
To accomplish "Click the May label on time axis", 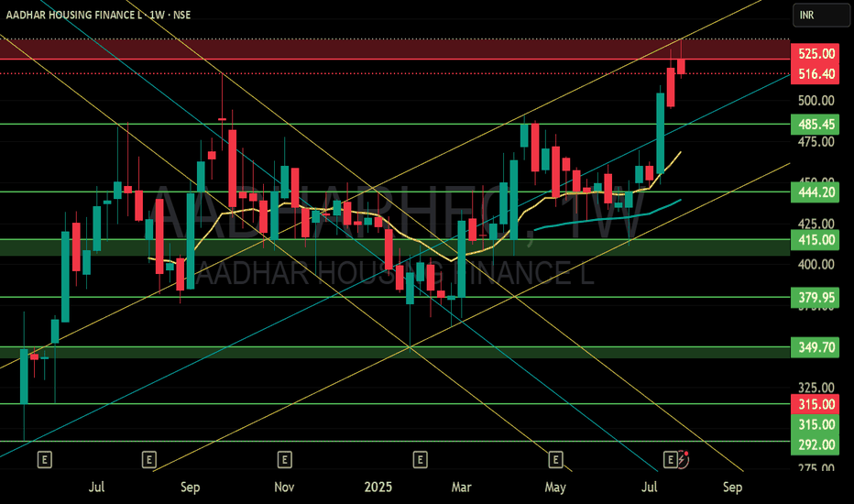I will tap(555, 488).
